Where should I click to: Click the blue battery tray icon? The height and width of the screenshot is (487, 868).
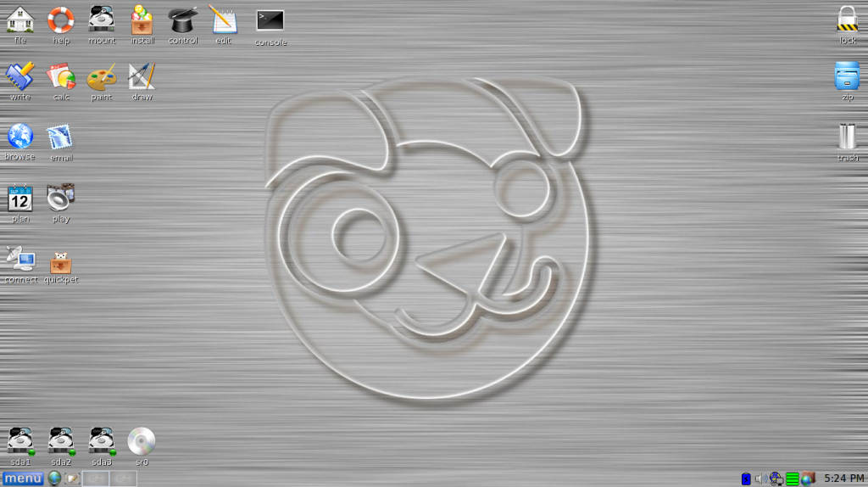point(746,479)
